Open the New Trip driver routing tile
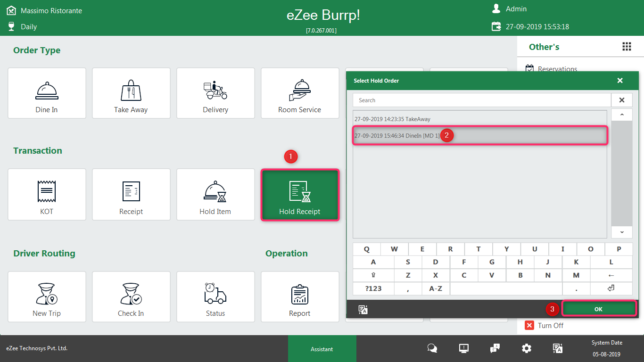The image size is (644, 362). pos(47,296)
